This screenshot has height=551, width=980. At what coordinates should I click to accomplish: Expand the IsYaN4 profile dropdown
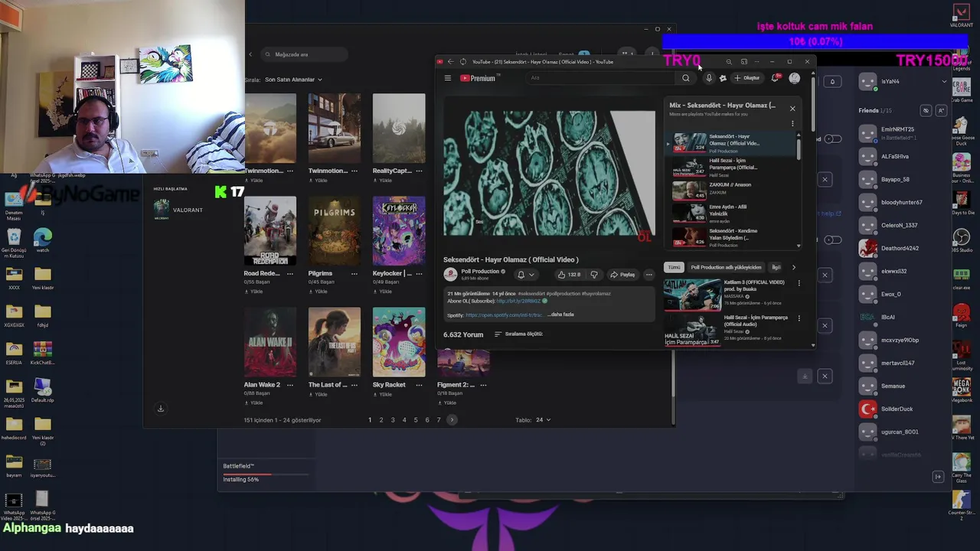coord(944,81)
